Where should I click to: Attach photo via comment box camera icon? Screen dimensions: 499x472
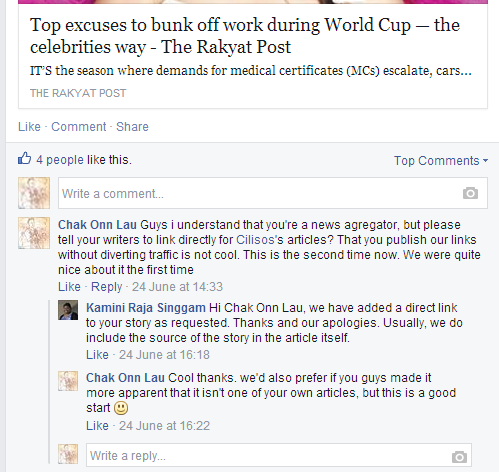pyautogui.click(x=470, y=193)
